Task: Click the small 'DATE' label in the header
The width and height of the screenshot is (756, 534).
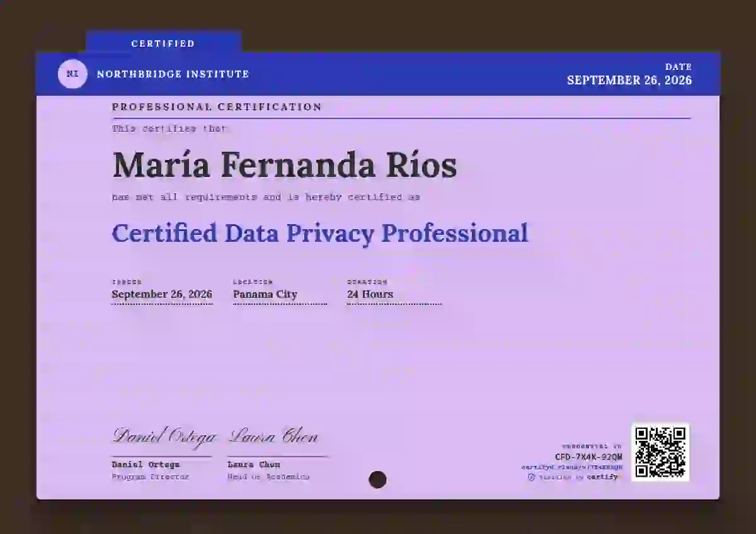Action: 678,67
